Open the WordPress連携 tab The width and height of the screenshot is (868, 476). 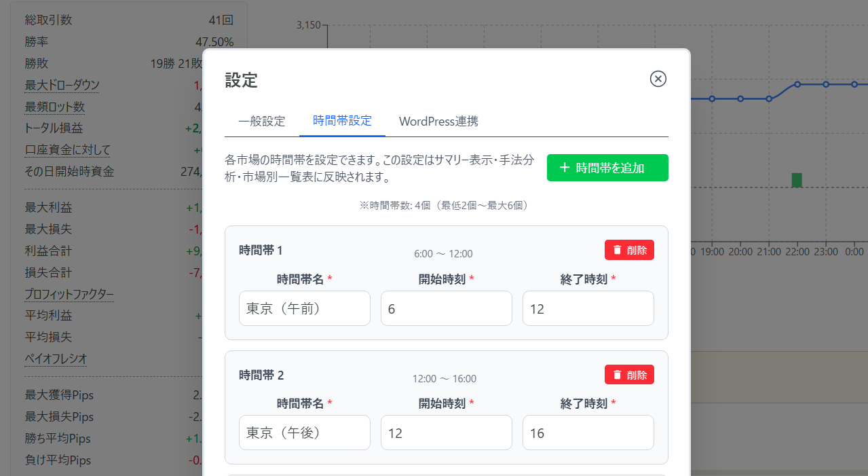pyautogui.click(x=438, y=122)
